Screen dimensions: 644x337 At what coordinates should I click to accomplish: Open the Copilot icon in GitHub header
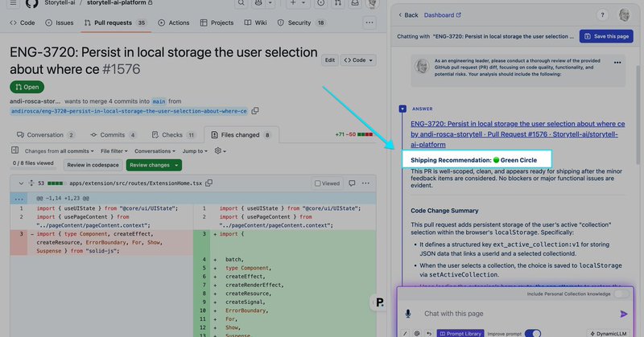[x=258, y=3]
